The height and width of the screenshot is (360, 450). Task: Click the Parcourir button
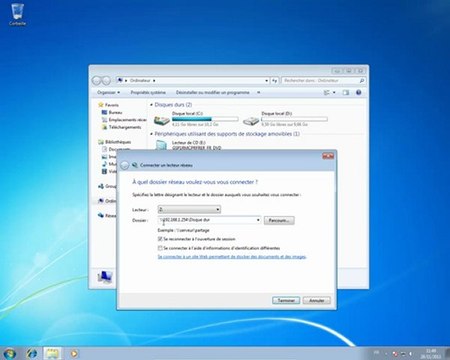[279, 220]
